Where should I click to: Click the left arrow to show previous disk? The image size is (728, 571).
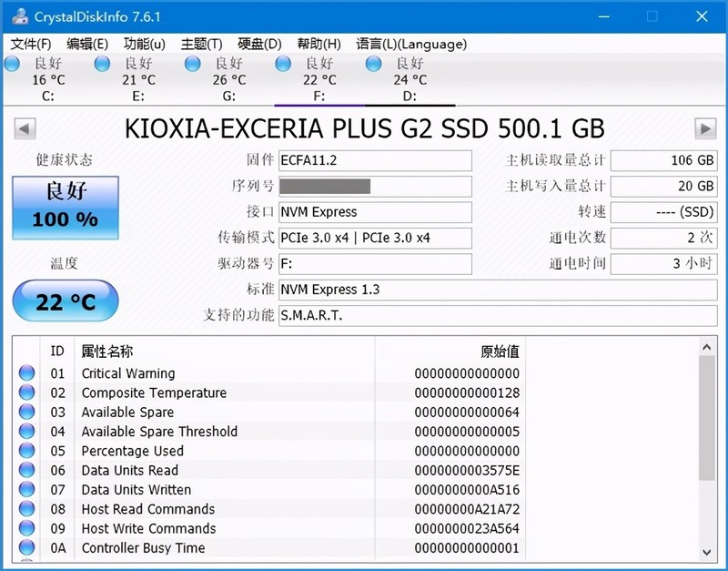click(x=23, y=128)
